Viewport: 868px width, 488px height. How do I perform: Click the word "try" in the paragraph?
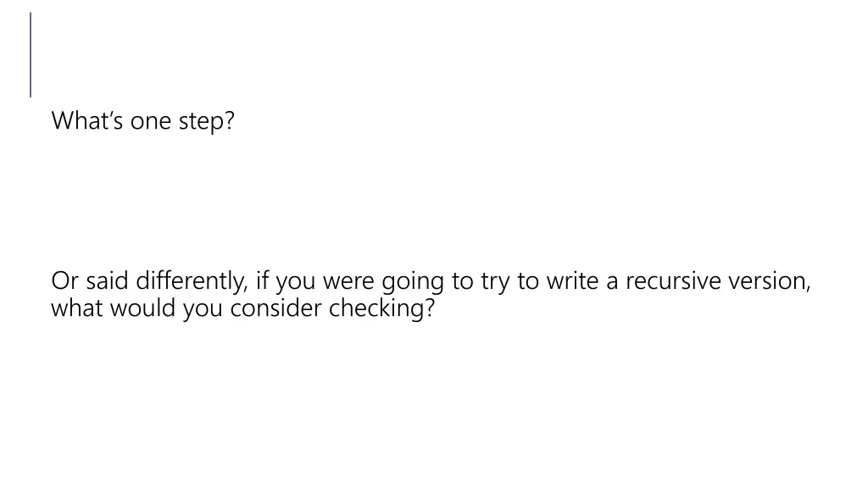[x=495, y=281]
